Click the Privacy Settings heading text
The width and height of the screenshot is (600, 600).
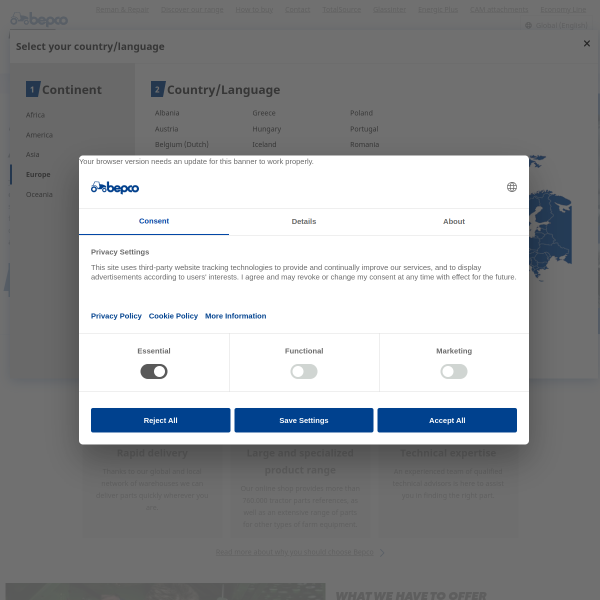tap(120, 252)
